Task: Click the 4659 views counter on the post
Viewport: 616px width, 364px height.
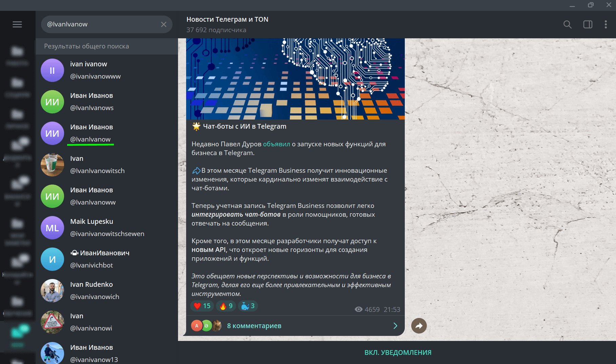Action: point(367,309)
